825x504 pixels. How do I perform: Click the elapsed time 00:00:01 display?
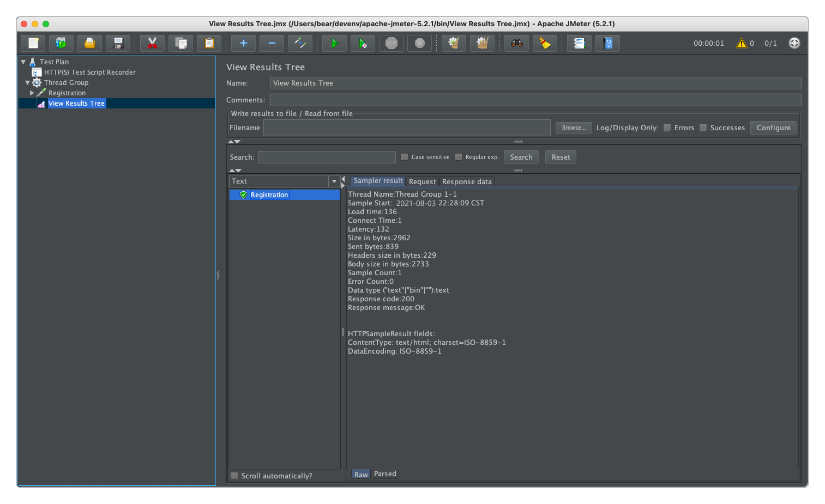coord(709,43)
